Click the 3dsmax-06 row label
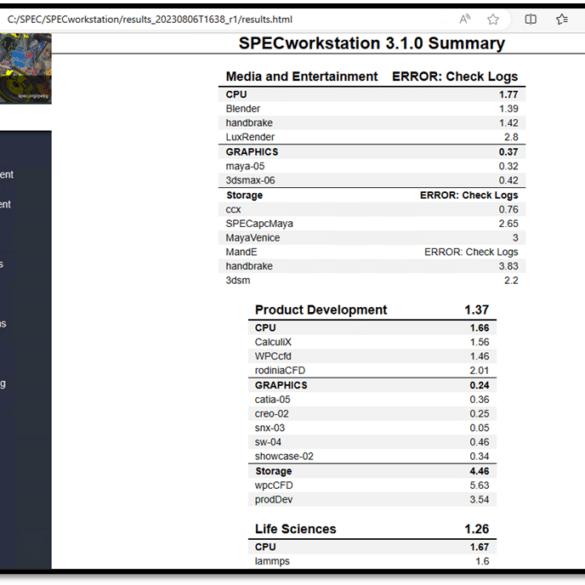 [250, 180]
